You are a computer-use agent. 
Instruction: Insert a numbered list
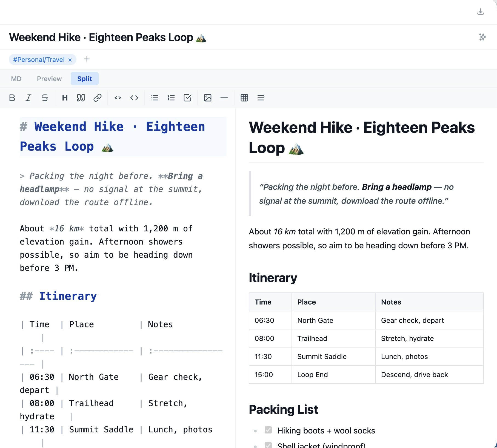(x=171, y=98)
